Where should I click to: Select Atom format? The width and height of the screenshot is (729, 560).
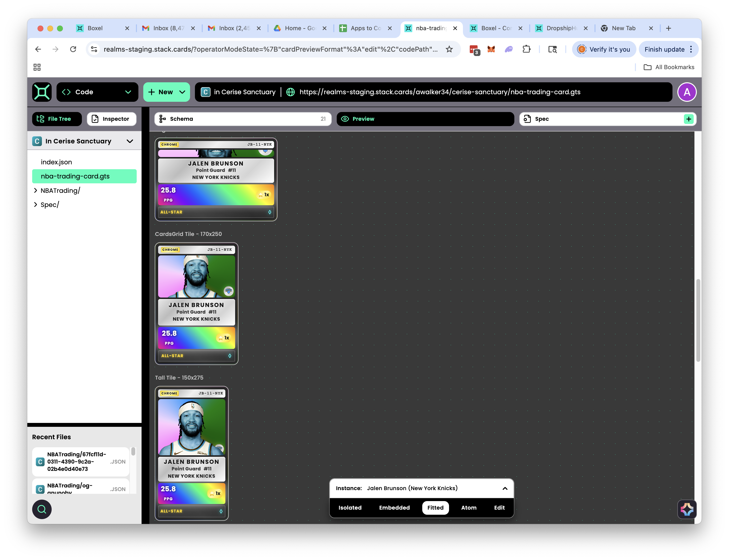469,507
